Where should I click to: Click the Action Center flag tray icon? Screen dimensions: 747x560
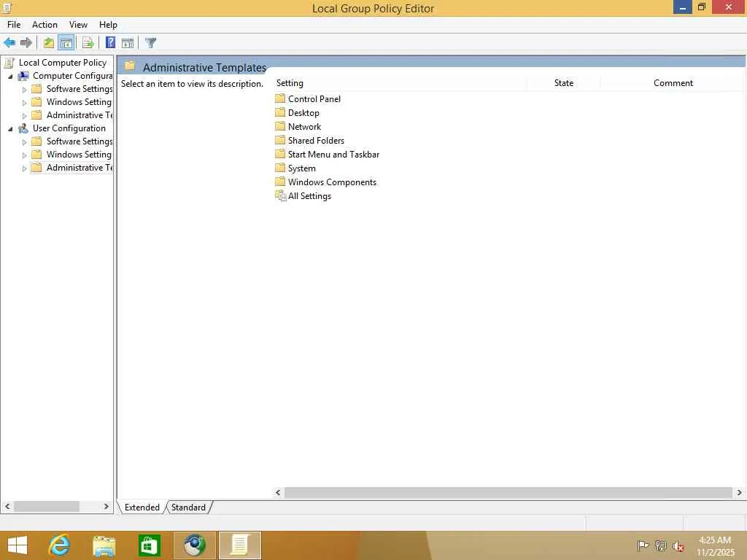click(x=642, y=545)
